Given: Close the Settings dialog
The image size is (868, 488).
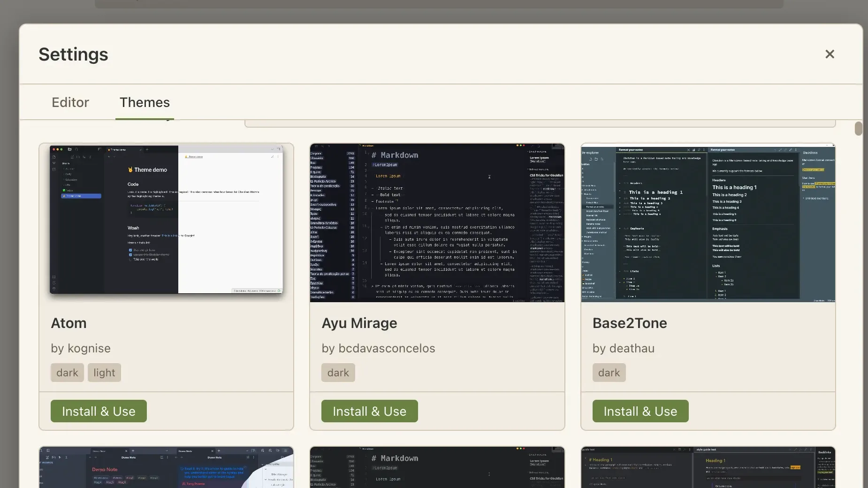Looking at the screenshot, I should coord(830,54).
